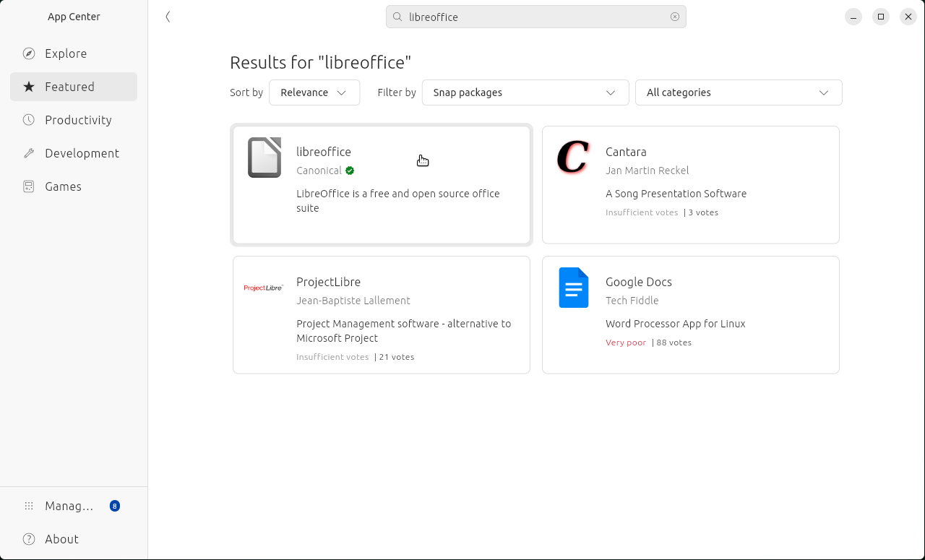Click publisher Jan Martin Reckel
The height and width of the screenshot is (560, 925).
[647, 171]
